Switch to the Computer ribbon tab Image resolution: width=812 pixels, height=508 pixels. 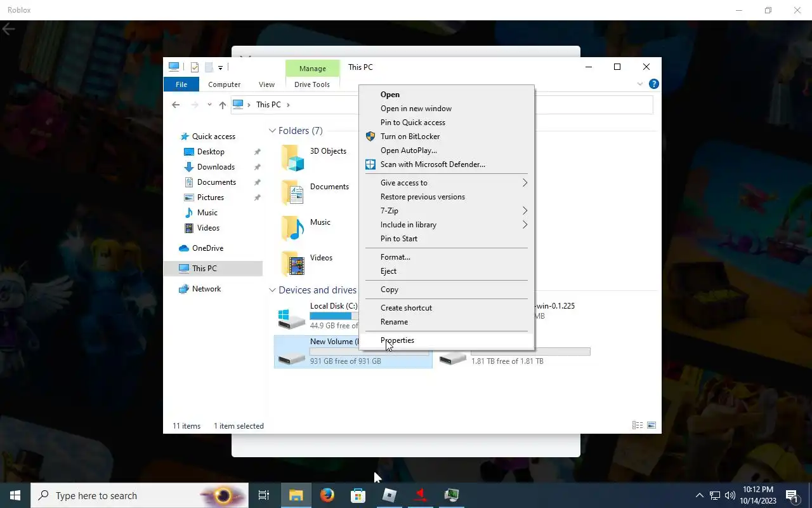pos(224,84)
